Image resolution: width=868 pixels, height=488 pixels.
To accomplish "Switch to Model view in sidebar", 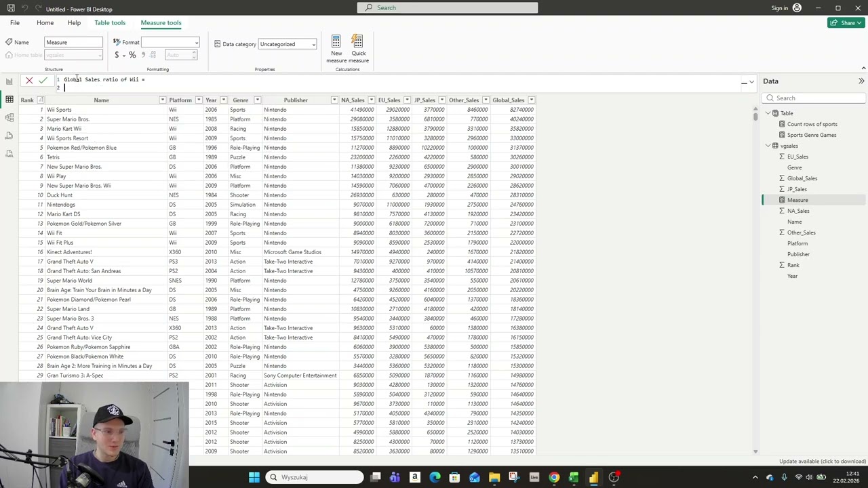I will coord(9,118).
